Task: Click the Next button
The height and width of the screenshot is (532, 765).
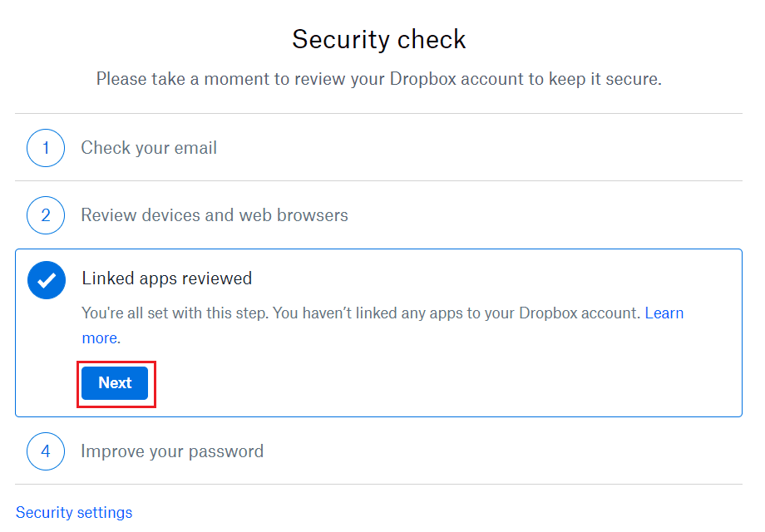Action: point(115,382)
